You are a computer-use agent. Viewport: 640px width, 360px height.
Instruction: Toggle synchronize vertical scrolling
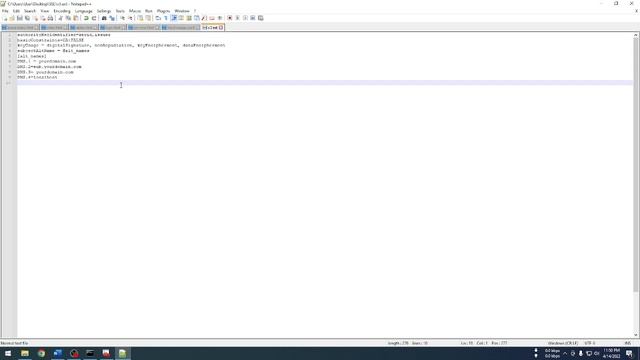(x=140, y=18)
